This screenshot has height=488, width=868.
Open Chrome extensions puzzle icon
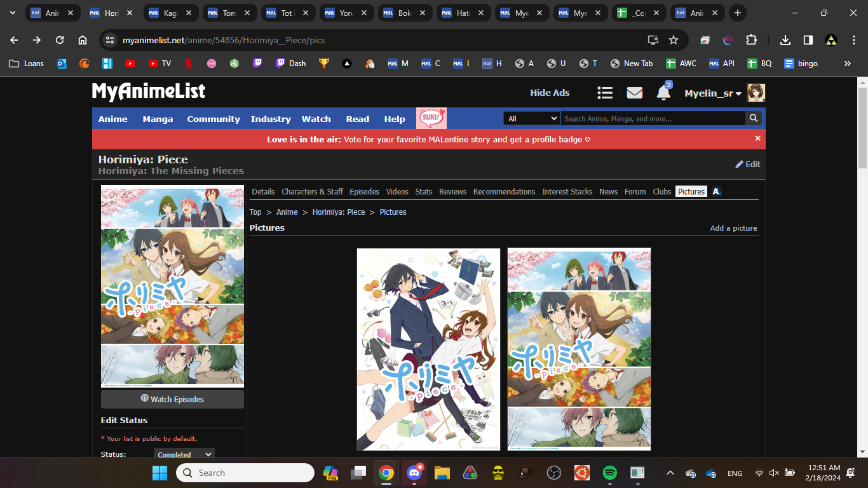tap(751, 40)
